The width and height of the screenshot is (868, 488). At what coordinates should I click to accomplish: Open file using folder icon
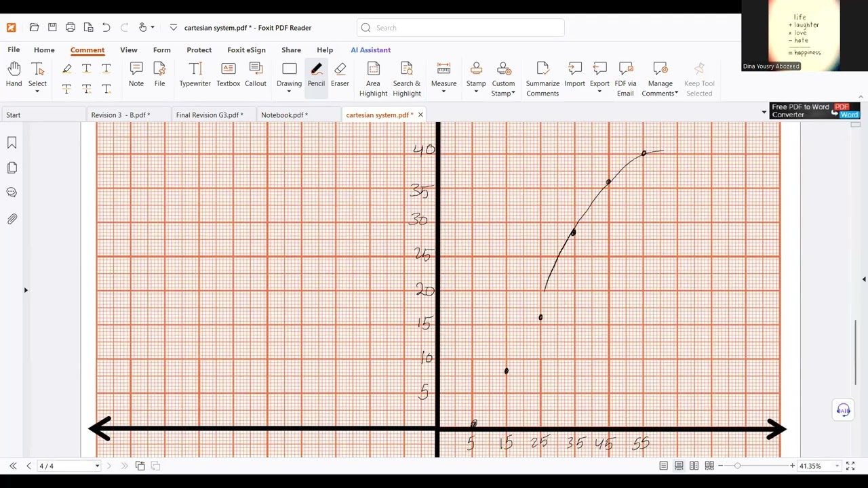34,28
